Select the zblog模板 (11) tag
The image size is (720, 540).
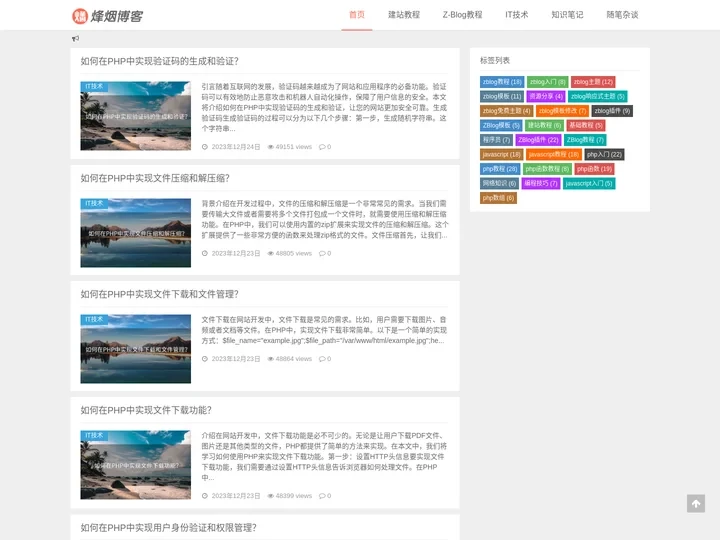pos(501,96)
